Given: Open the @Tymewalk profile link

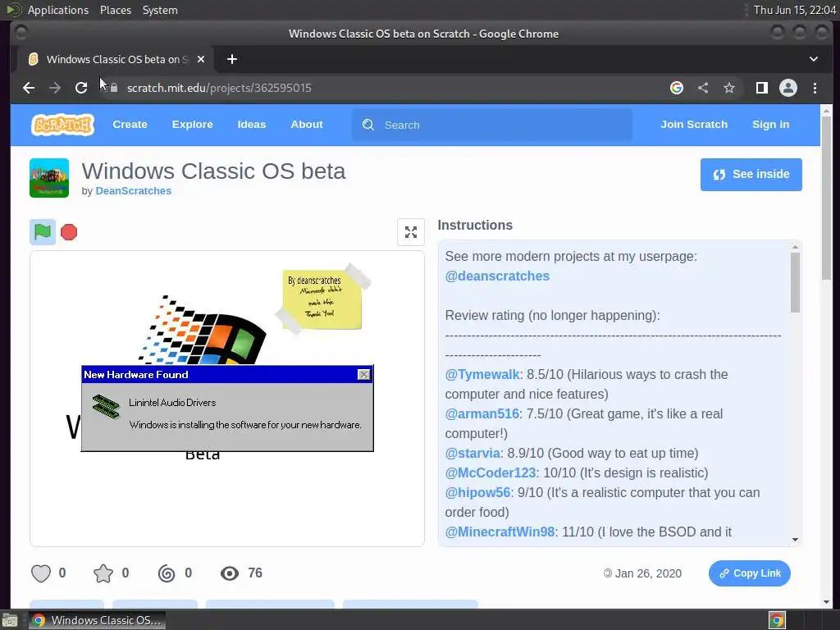Looking at the screenshot, I should pos(482,374).
